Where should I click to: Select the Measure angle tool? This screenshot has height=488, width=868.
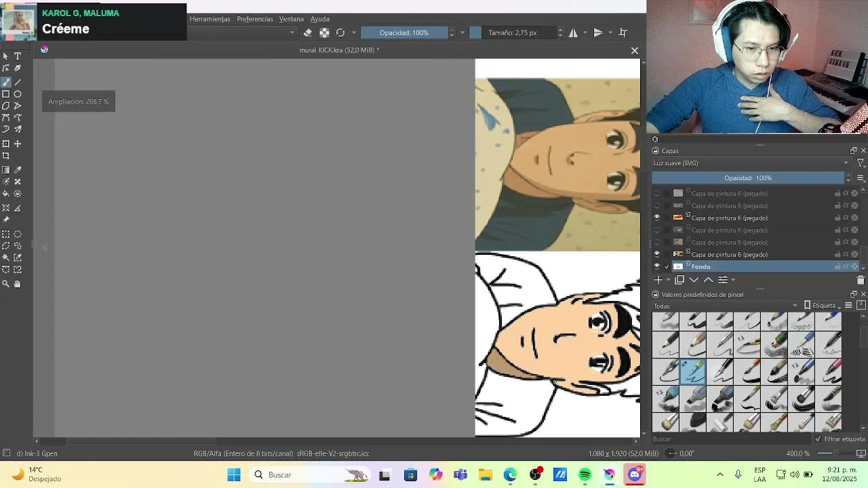pyautogui.click(x=18, y=208)
